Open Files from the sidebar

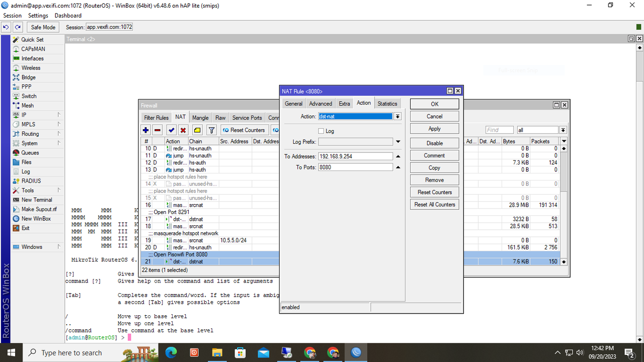pos(26,162)
